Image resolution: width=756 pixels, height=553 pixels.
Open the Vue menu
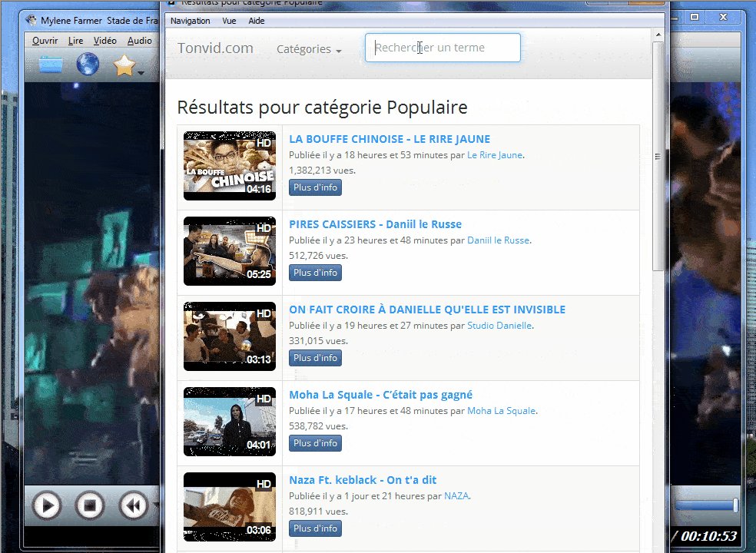coord(229,21)
